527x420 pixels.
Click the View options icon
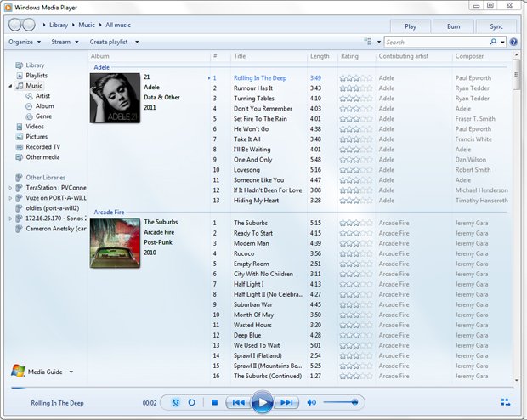click(368, 42)
